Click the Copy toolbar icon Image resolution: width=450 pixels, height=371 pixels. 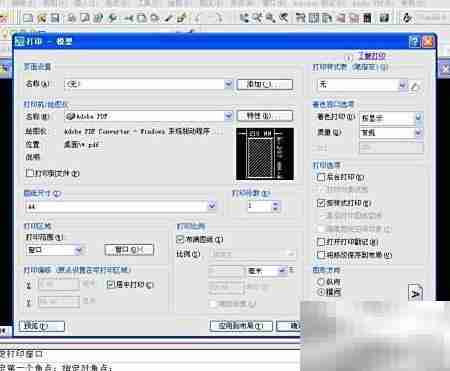pos(141,18)
